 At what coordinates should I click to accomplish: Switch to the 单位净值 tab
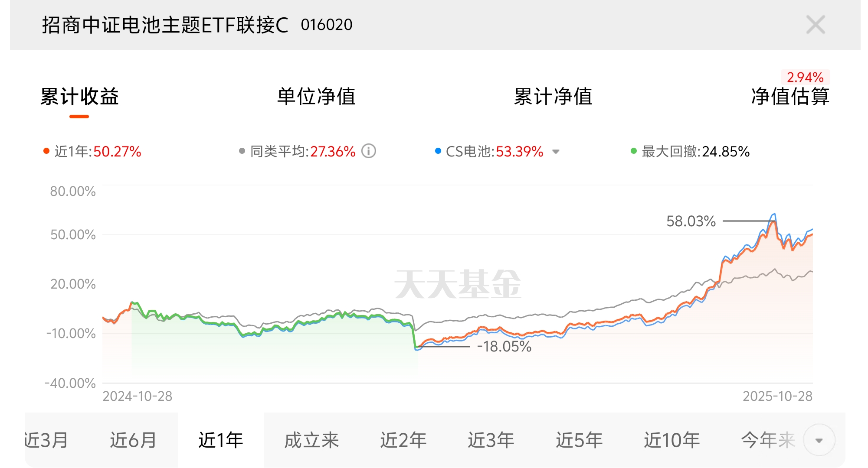pyautogui.click(x=316, y=97)
